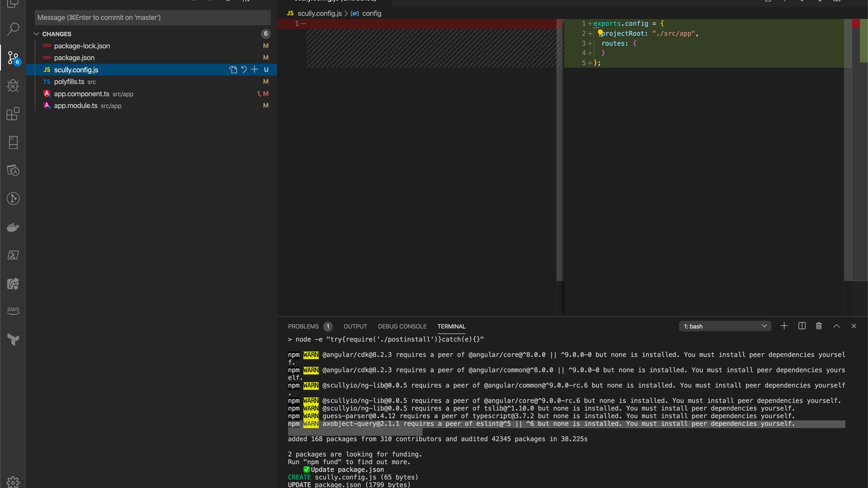Click the Open File icon for scully.config.js
Screen dimensions: 868x488
[x=233, y=70]
